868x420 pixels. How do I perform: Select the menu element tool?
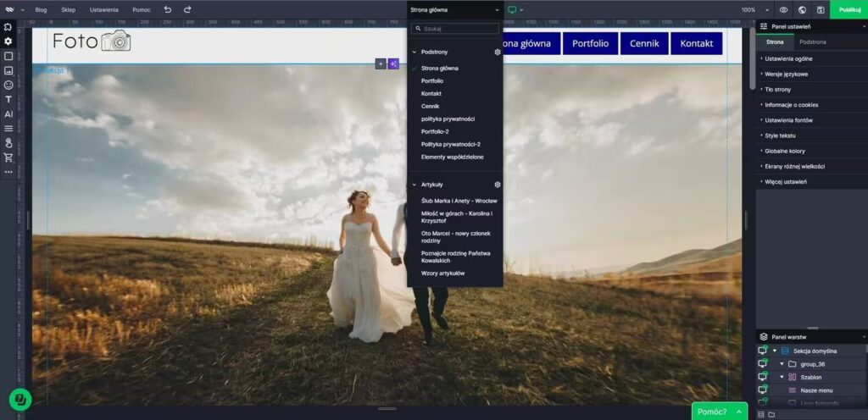pos(8,128)
